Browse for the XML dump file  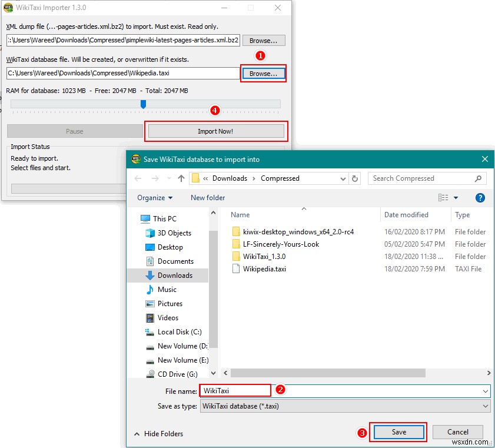tap(263, 41)
